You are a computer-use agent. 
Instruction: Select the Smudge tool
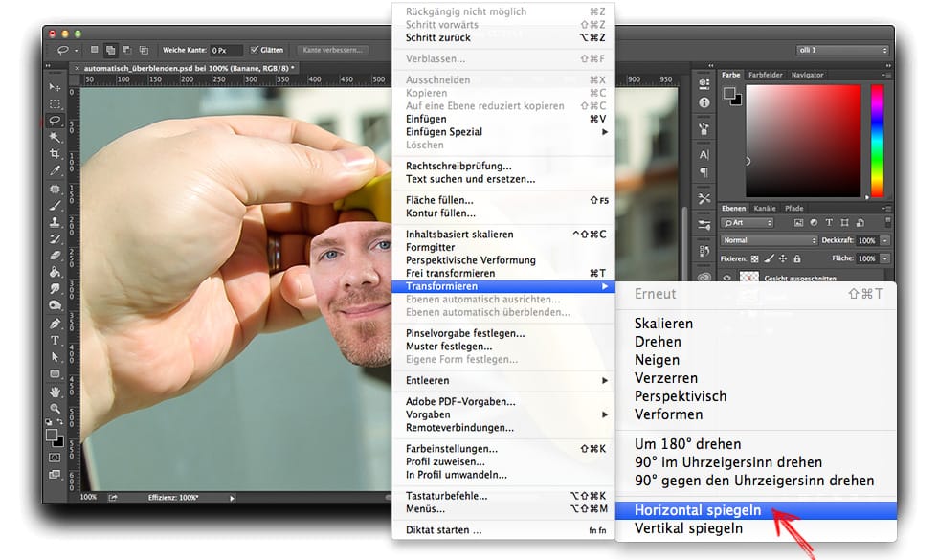[x=55, y=289]
